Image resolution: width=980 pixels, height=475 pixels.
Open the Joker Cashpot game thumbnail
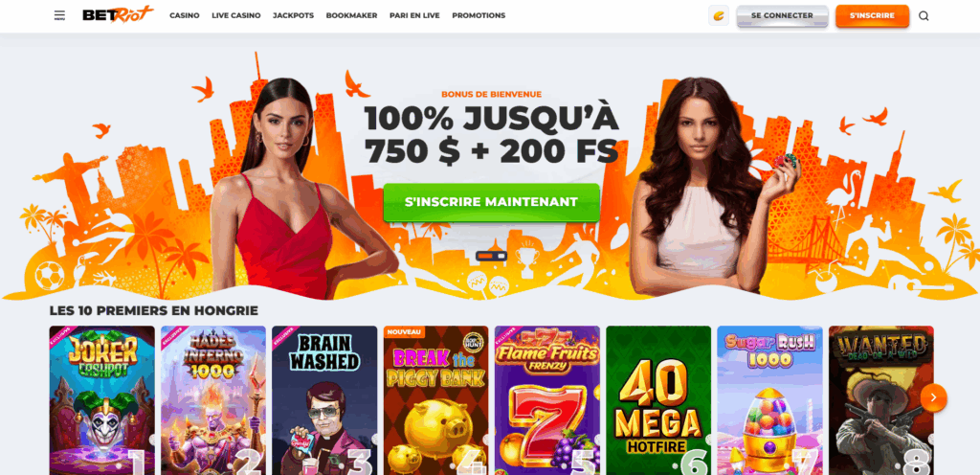[x=101, y=400]
